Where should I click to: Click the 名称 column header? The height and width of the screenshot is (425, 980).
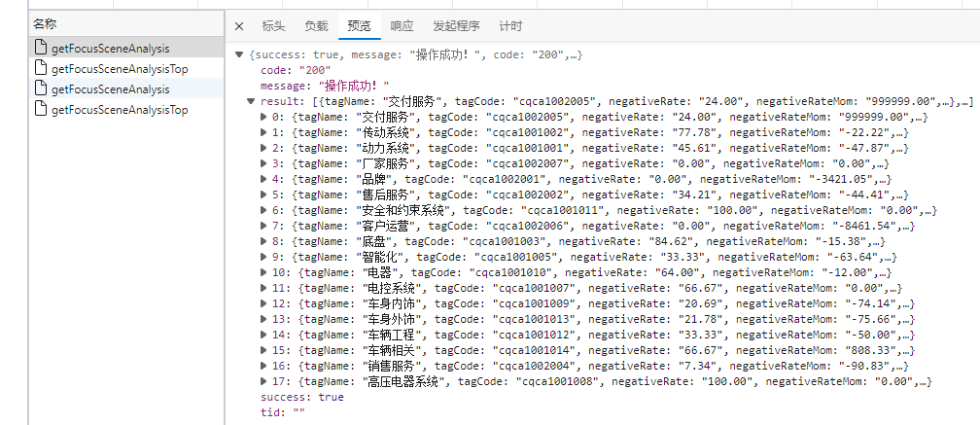click(x=44, y=22)
